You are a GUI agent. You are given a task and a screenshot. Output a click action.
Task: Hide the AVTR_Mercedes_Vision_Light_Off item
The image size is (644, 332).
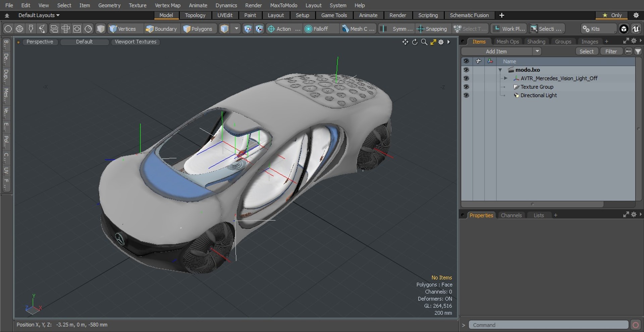coord(466,78)
